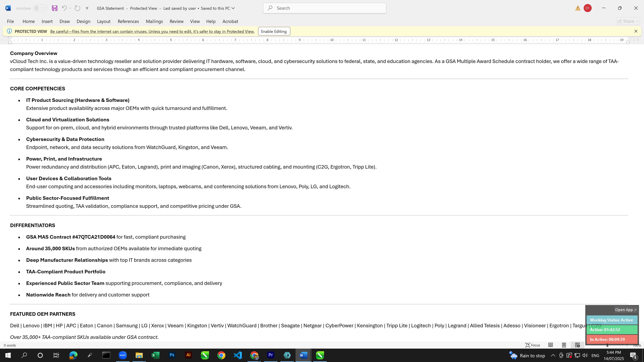Viewport: 644px width, 362px height.
Task: Click the 100% zoom level
Action: (637, 345)
